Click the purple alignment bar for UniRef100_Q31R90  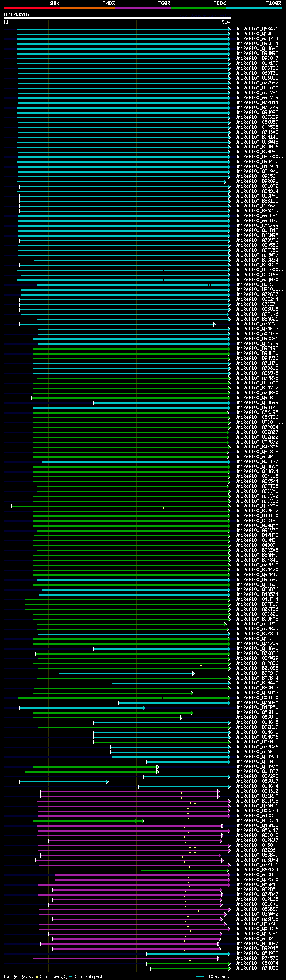[x=130, y=796]
